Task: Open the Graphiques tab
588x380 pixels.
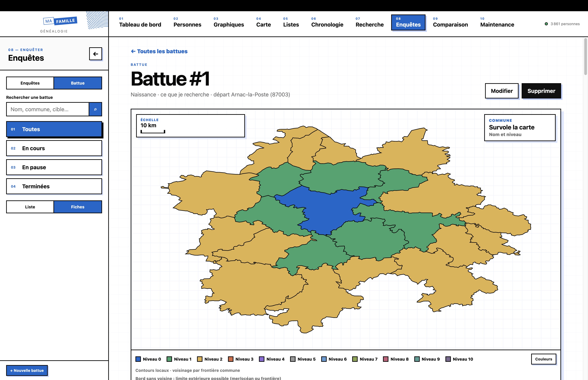Action: 229,22
